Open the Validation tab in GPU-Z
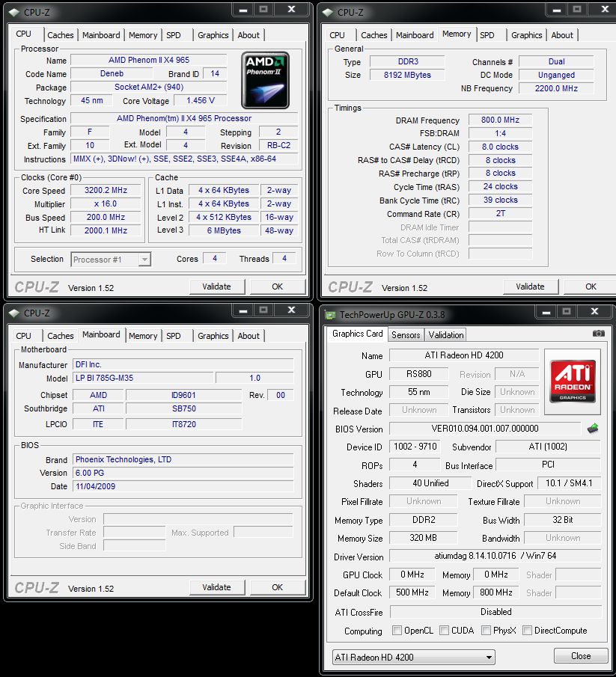Image resolution: width=616 pixels, height=677 pixels. pyautogui.click(x=446, y=335)
